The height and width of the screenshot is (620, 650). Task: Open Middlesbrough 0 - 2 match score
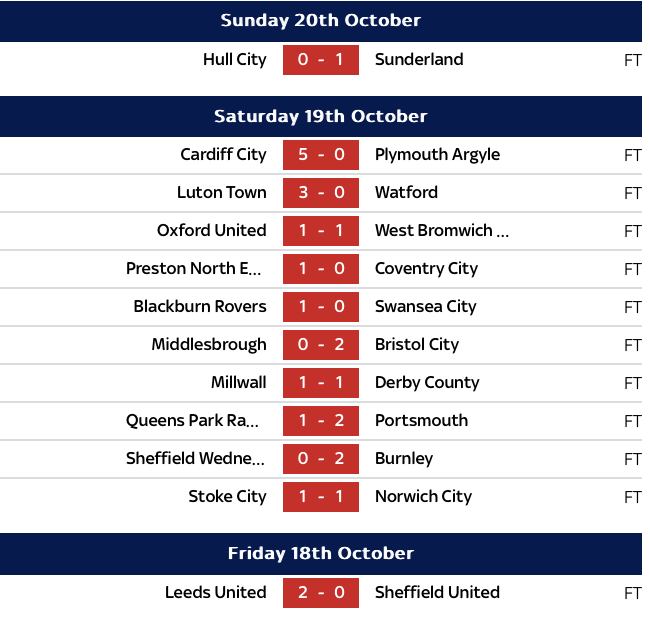pyautogui.click(x=320, y=345)
